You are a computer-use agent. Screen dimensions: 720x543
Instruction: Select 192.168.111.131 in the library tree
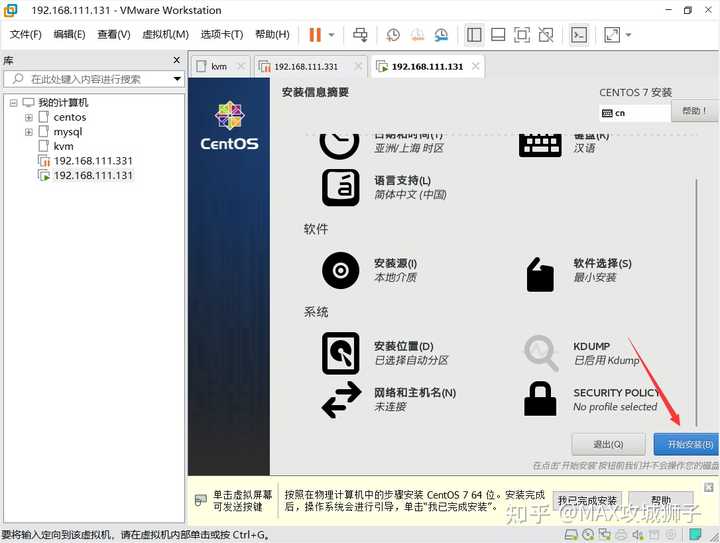point(93,175)
